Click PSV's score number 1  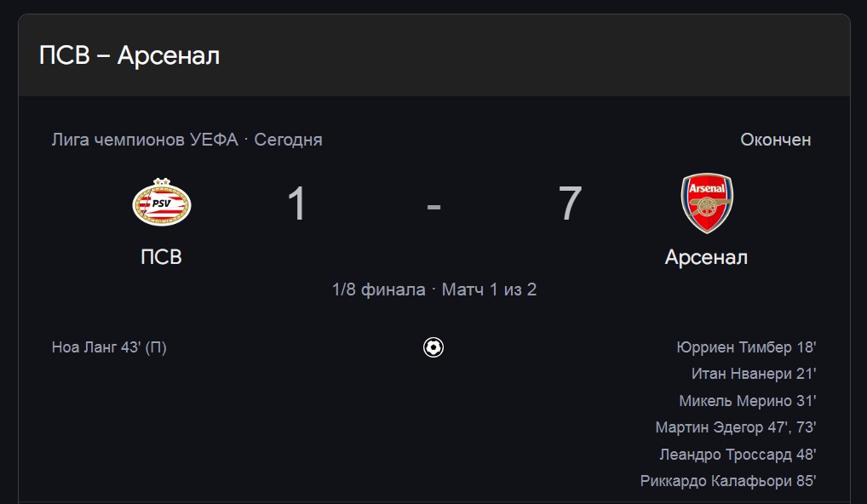click(297, 203)
